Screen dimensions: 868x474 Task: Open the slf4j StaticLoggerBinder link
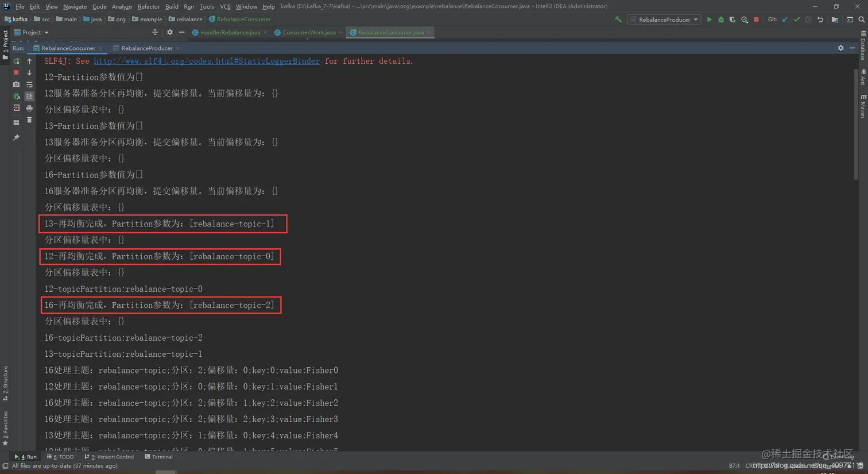[207, 61]
